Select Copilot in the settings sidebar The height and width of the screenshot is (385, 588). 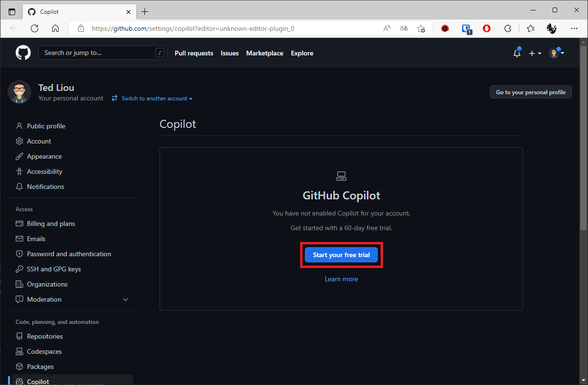[71, 380]
